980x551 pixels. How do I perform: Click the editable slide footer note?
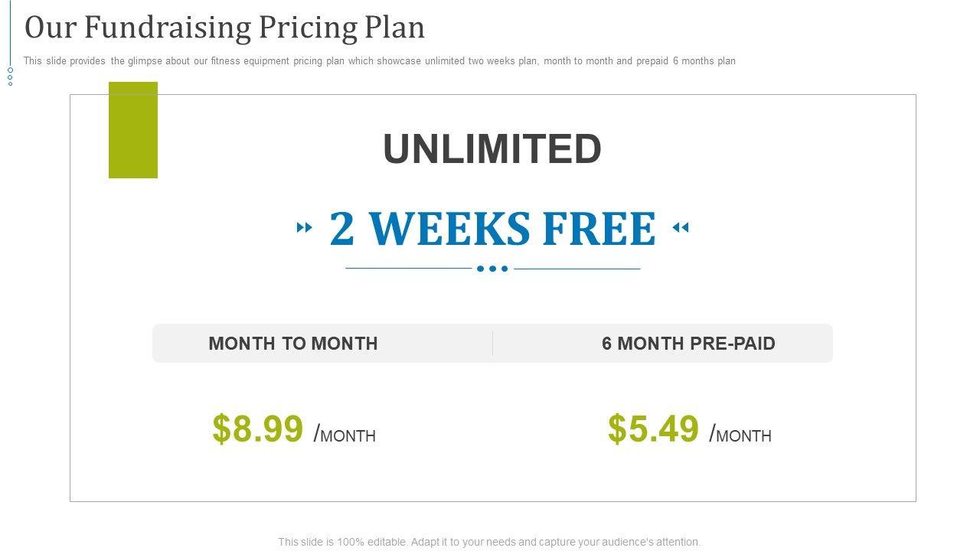489,542
